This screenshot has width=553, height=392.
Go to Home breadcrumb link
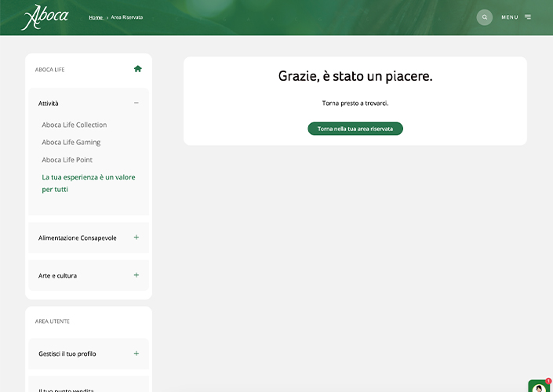click(x=96, y=17)
